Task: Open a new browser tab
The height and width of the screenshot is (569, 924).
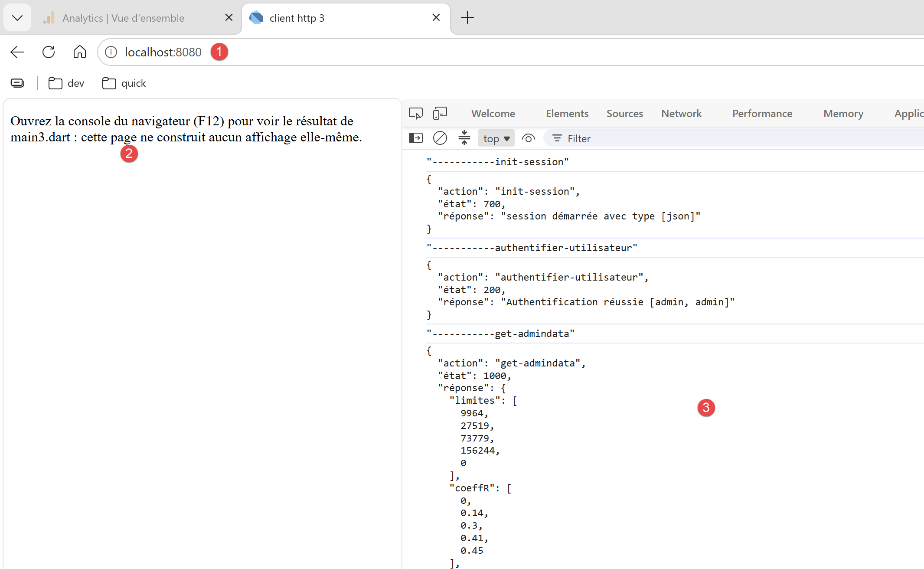Action: (x=467, y=17)
